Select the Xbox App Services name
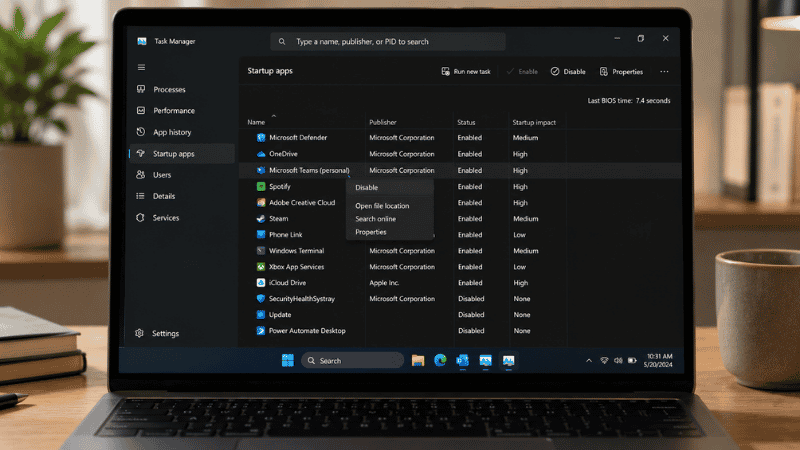 pyautogui.click(x=296, y=266)
